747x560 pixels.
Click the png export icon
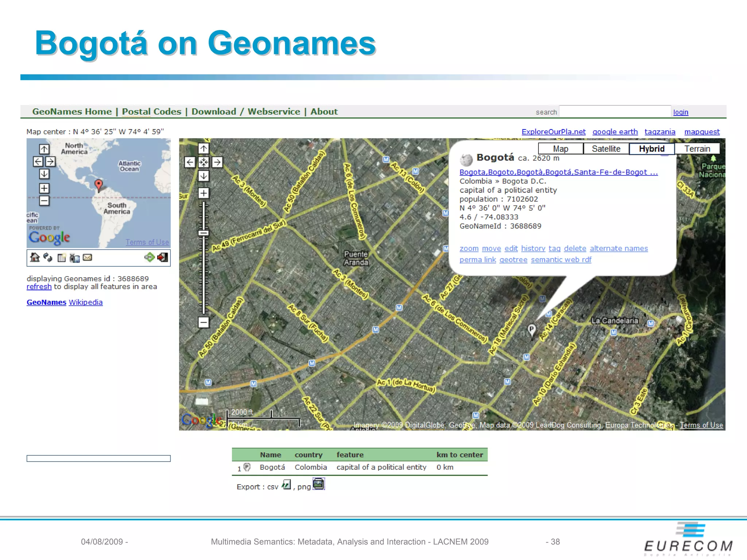[318, 484]
